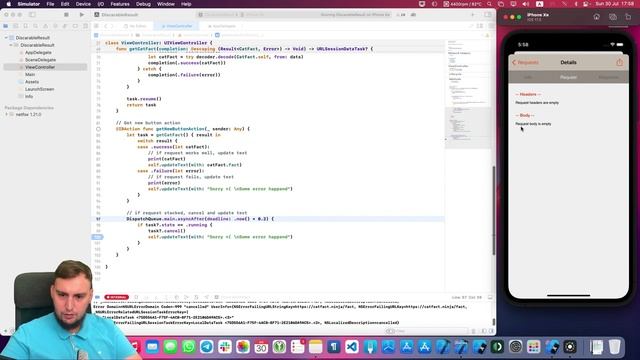Image resolution: width=640 pixels, height=360 pixels.
Task: Open Visual Studio Code from the Dock
Action: pyautogui.click(x=352, y=347)
